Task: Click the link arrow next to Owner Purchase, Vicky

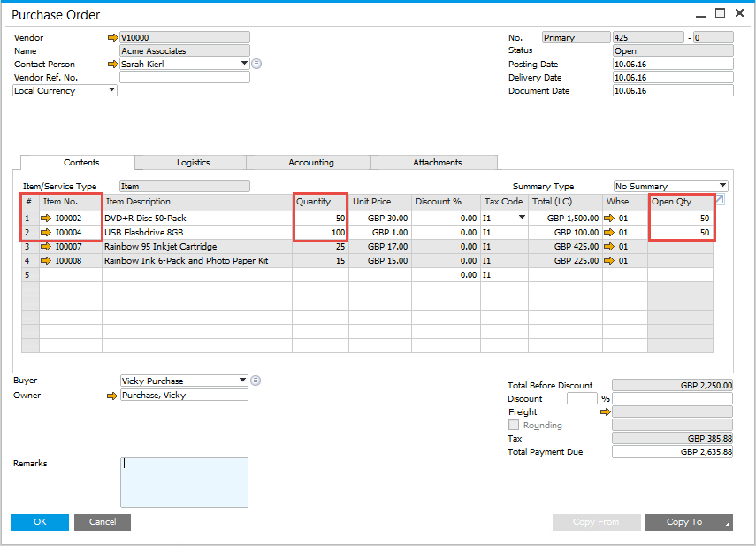Action: coord(111,395)
